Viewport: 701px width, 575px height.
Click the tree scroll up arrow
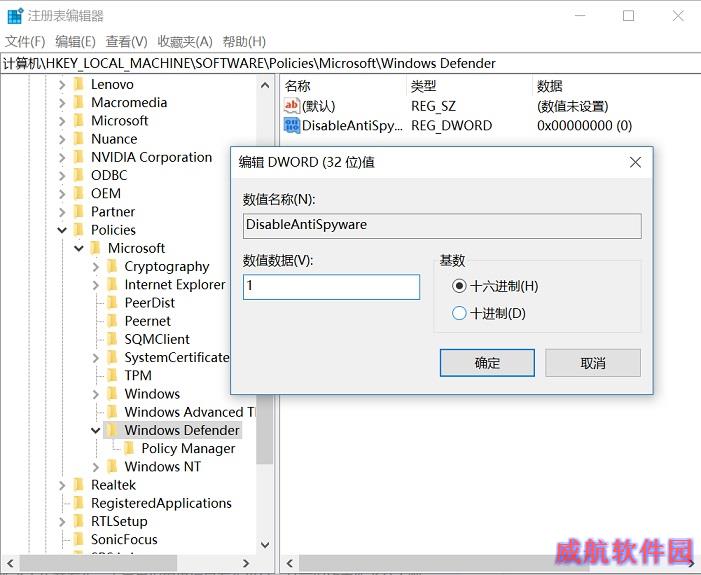(x=265, y=85)
